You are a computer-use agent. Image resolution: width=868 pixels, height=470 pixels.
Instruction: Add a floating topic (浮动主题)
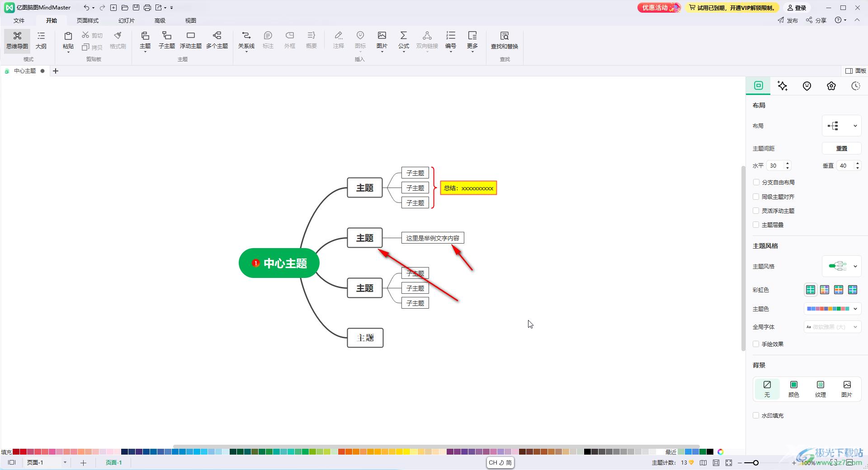(191, 40)
